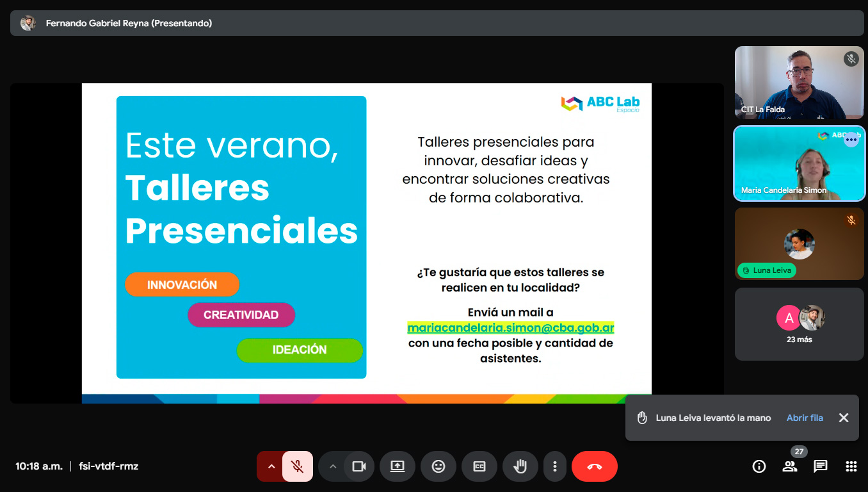Turn on closed captions

pos(479,466)
